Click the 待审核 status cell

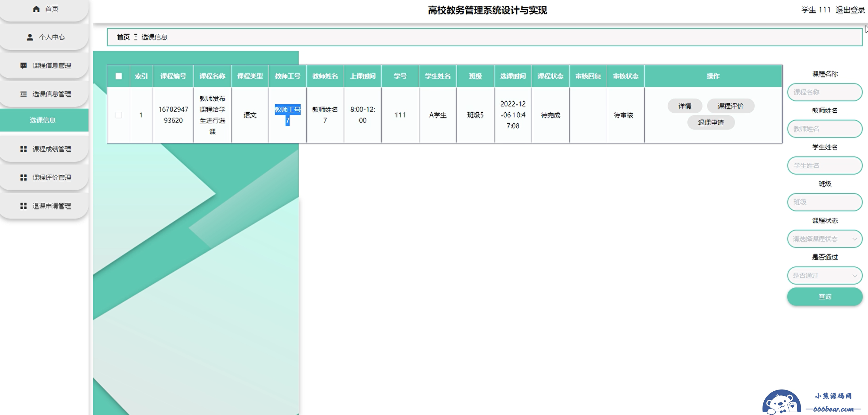tap(626, 115)
